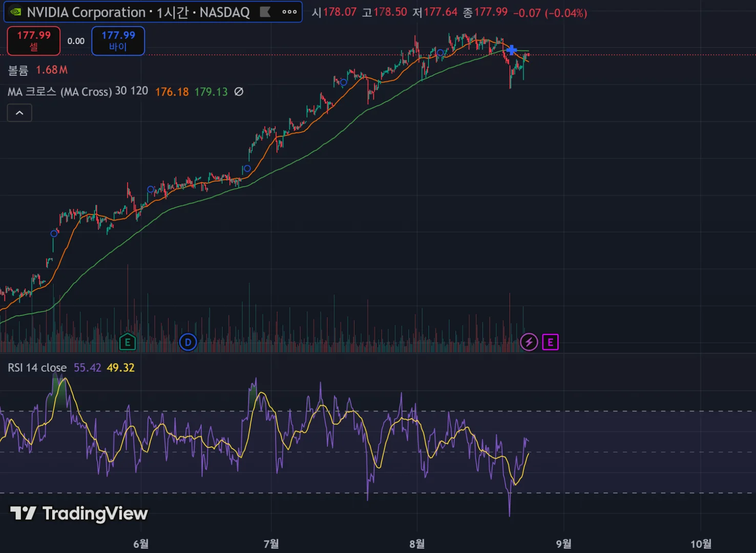
Task: Click the NVIDIA logo icon
Action: click(16, 12)
